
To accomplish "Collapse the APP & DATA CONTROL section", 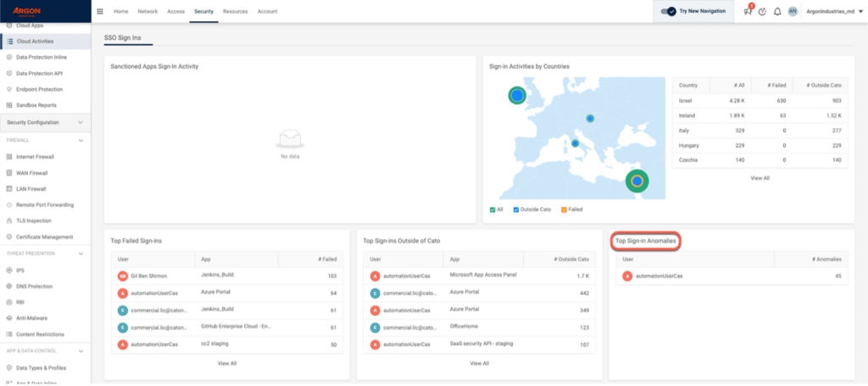I will 81,351.
